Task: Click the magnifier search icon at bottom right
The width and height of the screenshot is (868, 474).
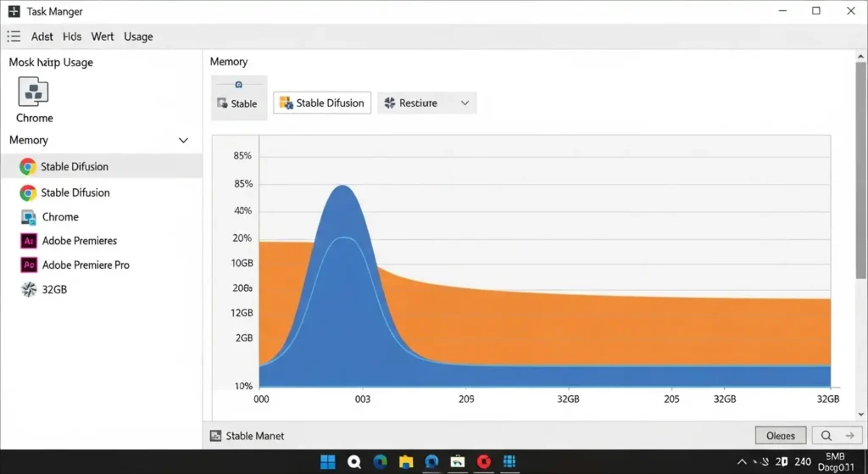Action: coord(826,436)
